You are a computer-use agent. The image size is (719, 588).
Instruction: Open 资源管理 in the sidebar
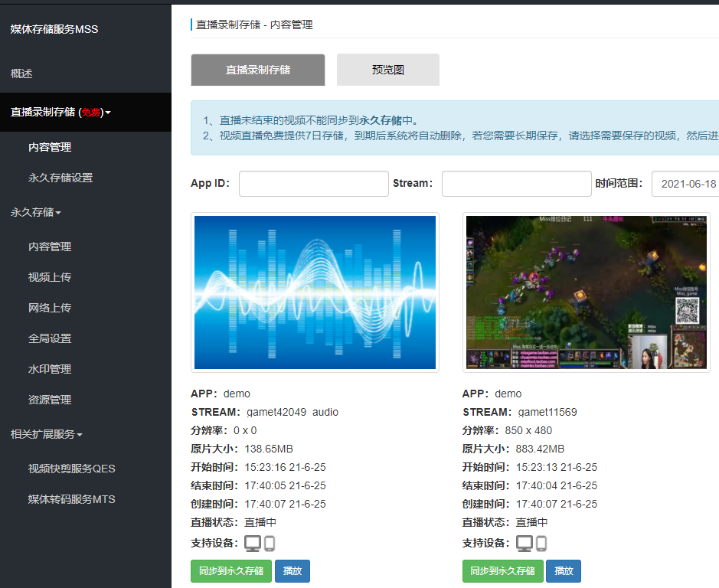click(50, 400)
